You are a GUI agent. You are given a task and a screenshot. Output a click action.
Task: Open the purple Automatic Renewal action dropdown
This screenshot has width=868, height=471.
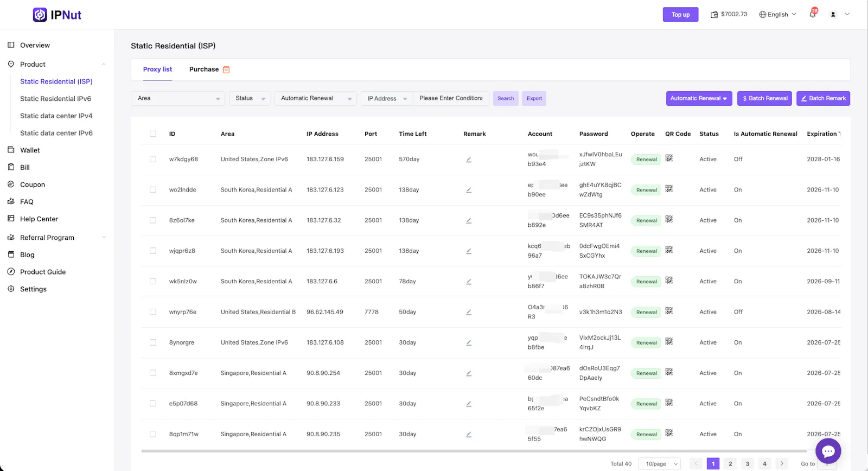699,98
